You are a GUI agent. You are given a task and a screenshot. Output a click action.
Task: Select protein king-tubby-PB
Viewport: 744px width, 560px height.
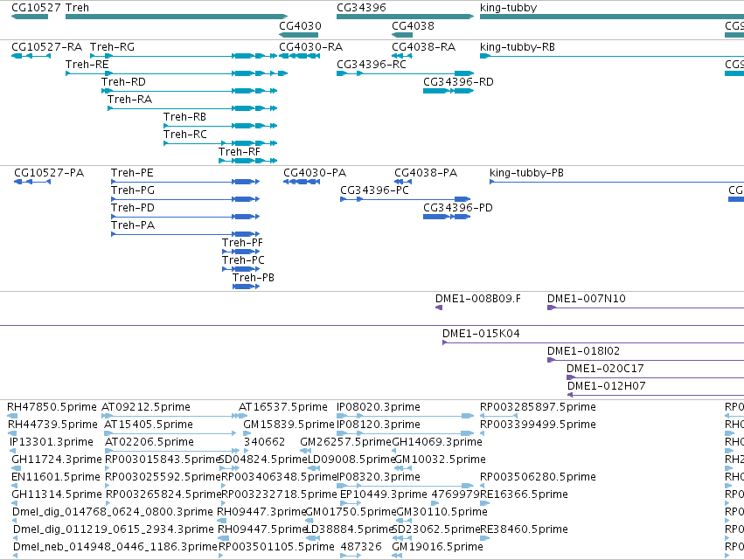coord(617,182)
